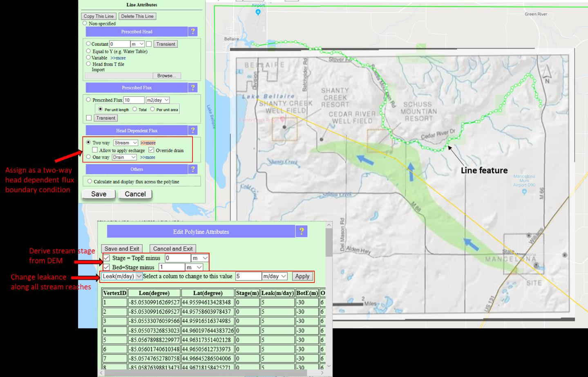Click Bed=Stage minus value field
Viewport: 588px width, 377px height.
pyautogui.click(x=172, y=267)
